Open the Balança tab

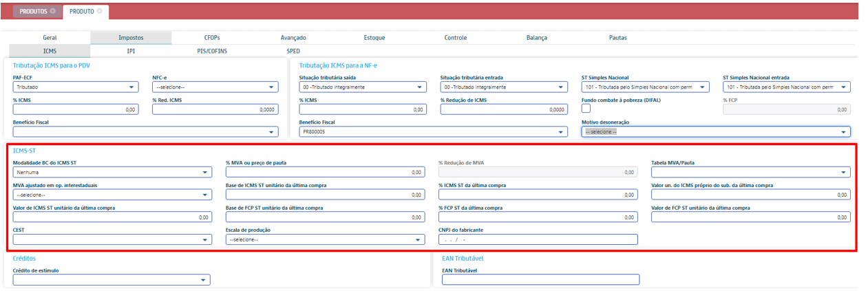pyautogui.click(x=537, y=37)
